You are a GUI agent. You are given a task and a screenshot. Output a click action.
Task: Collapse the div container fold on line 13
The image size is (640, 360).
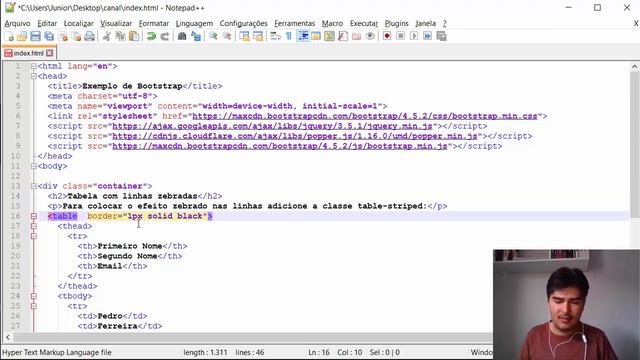34,186
